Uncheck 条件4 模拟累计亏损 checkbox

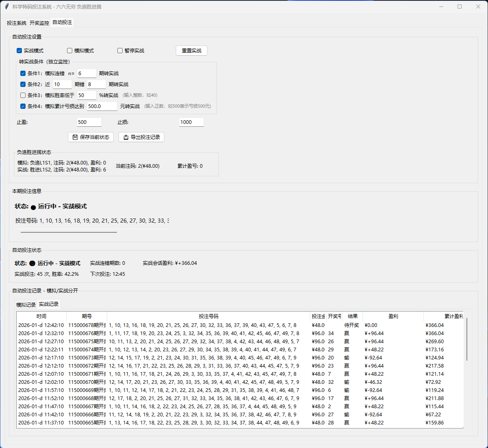click(23, 106)
